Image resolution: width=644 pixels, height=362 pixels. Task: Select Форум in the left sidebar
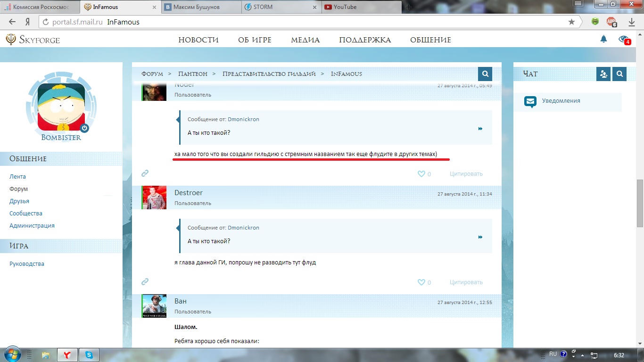point(18,189)
